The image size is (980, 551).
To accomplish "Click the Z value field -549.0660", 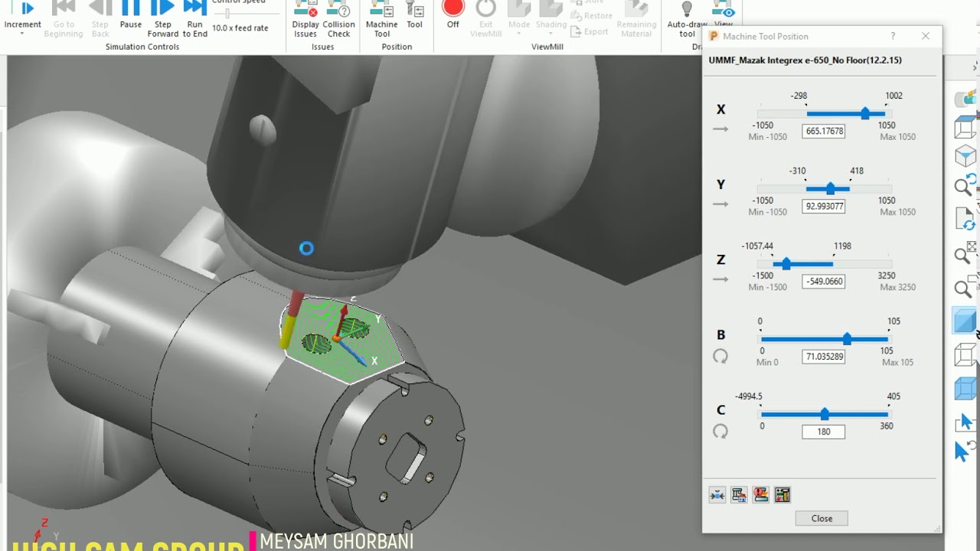I will pos(824,281).
